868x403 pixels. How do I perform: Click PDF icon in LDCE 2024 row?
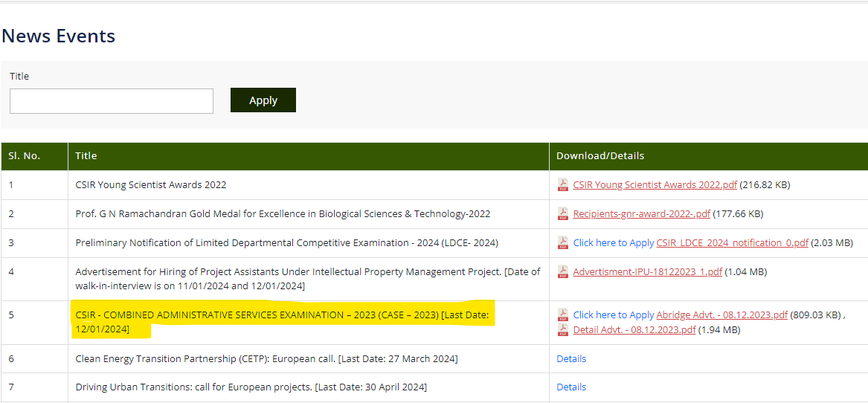(562, 242)
